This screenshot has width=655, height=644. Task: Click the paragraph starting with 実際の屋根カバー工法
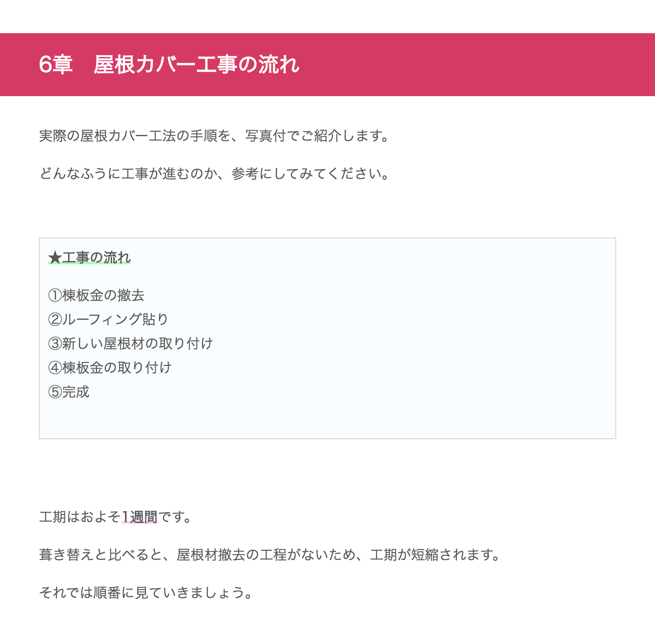215,136
